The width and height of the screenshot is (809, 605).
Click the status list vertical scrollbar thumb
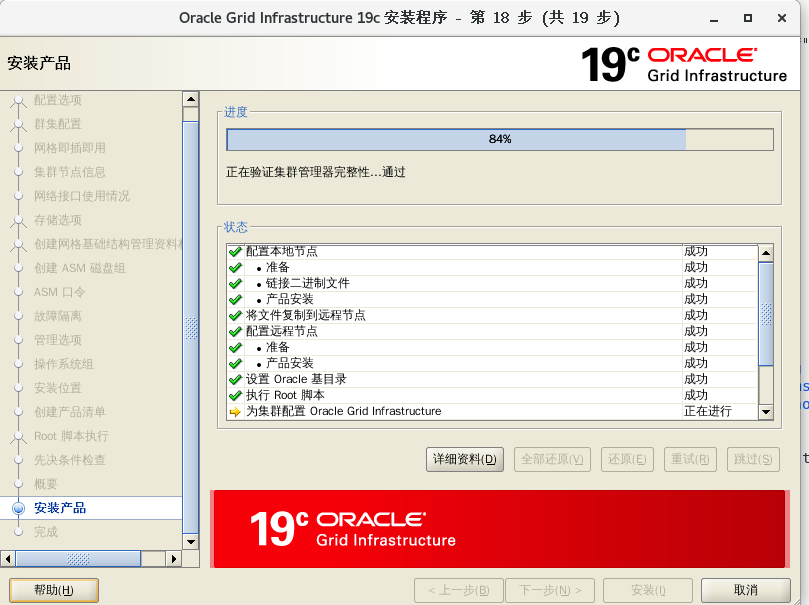766,314
